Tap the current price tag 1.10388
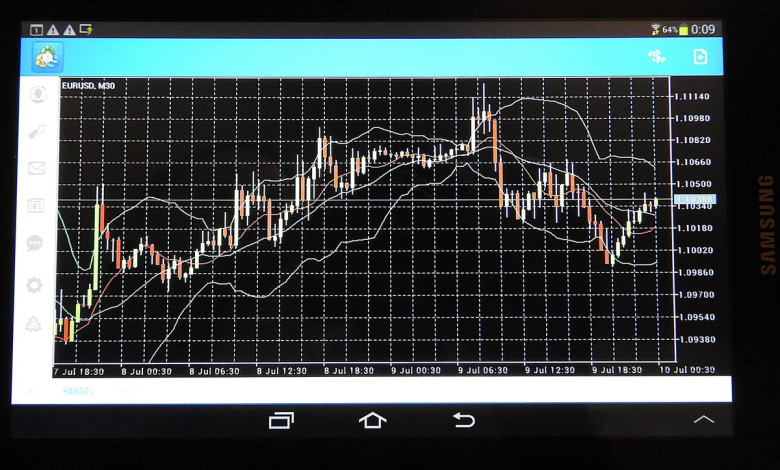 693,201
